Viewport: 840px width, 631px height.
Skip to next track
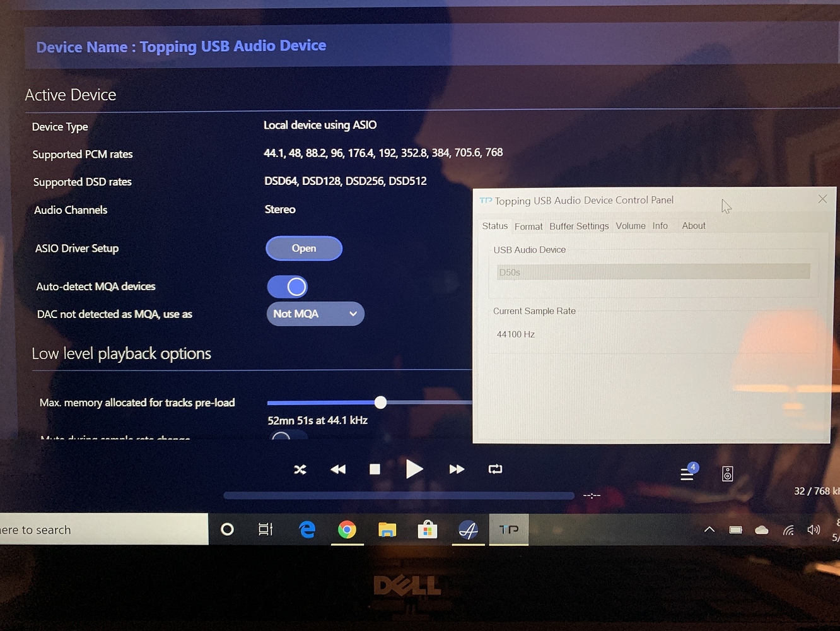457,469
